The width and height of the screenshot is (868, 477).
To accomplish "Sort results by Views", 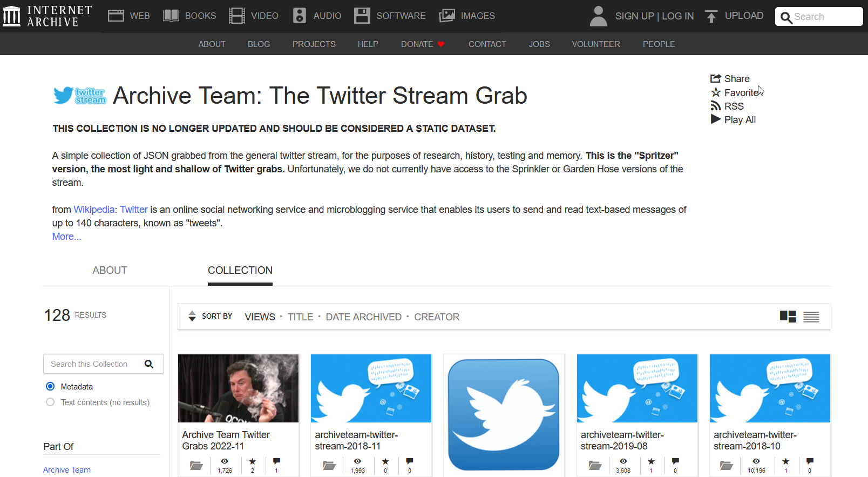I will click(260, 317).
